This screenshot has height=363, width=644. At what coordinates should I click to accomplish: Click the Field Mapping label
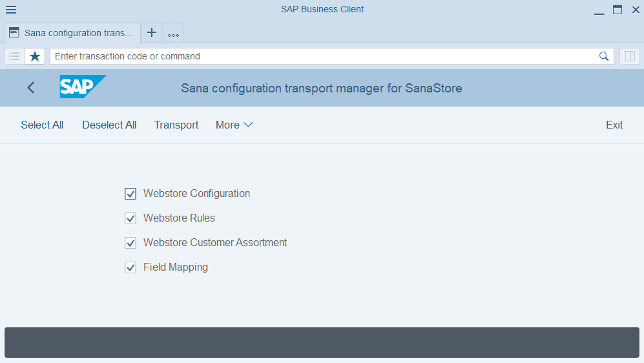pos(176,267)
